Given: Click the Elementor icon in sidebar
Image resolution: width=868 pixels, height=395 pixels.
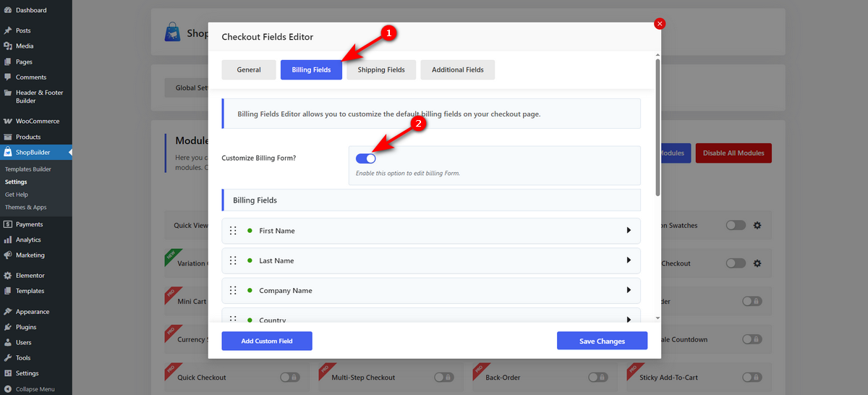Looking at the screenshot, I should pyautogui.click(x=7, y=275).
